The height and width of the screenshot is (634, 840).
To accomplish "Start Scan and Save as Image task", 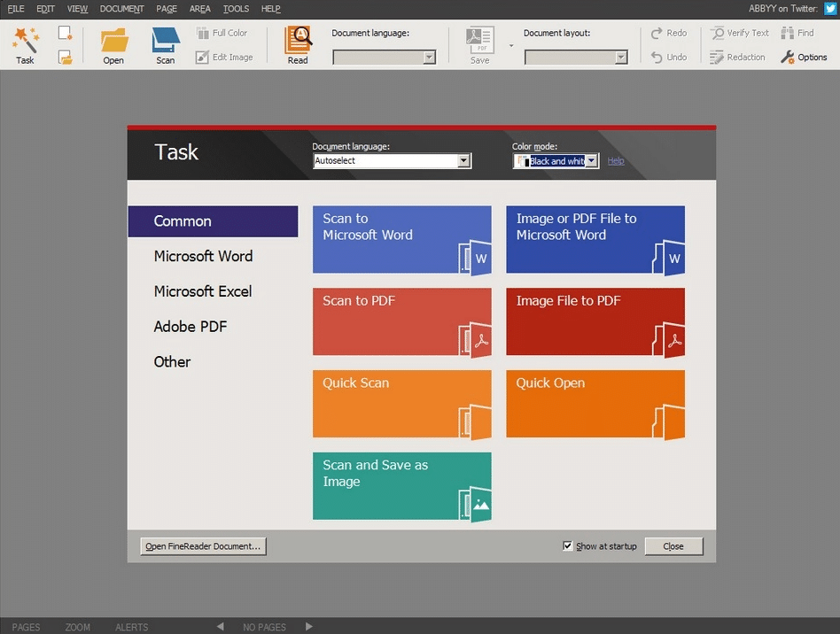I will 401,486.
